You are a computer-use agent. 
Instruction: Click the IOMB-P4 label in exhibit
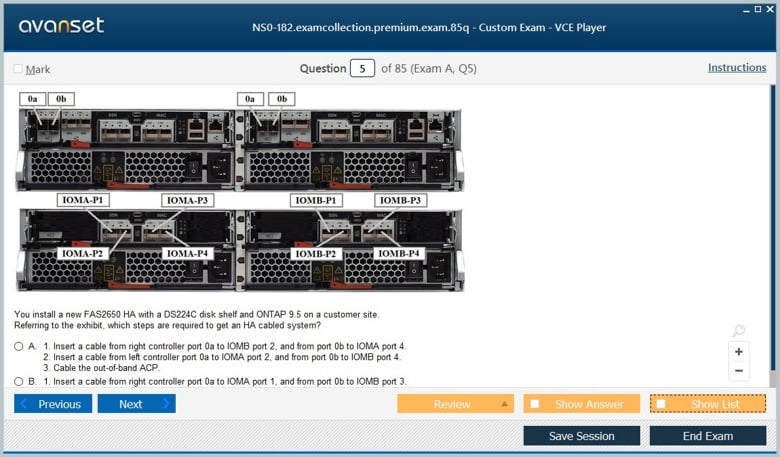point(399,254)
